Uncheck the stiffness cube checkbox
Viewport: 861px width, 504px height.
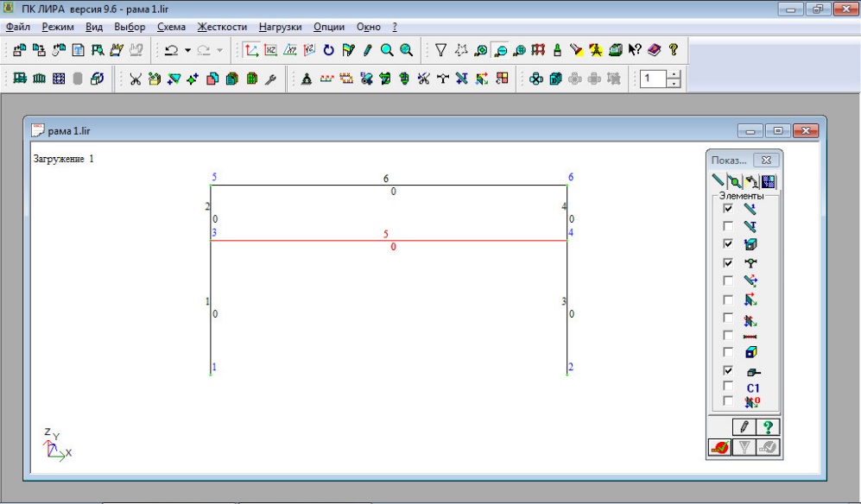point(728,243)
